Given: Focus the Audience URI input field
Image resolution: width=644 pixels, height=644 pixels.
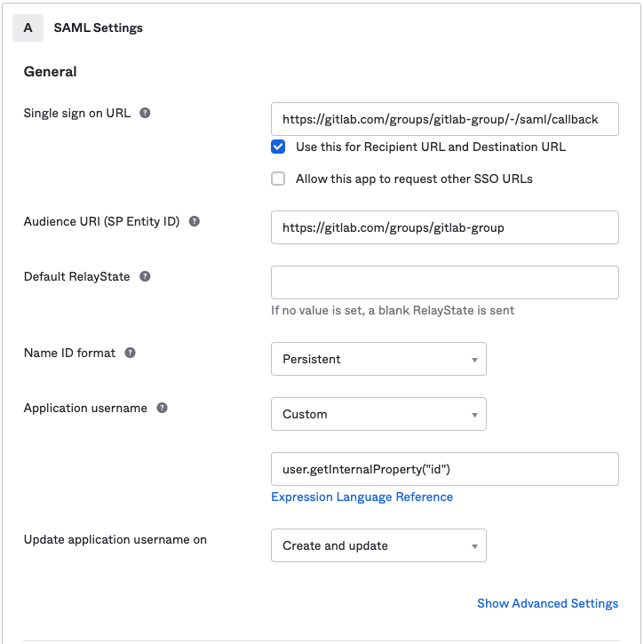Looking at the screenshot, I should (444, 227).
